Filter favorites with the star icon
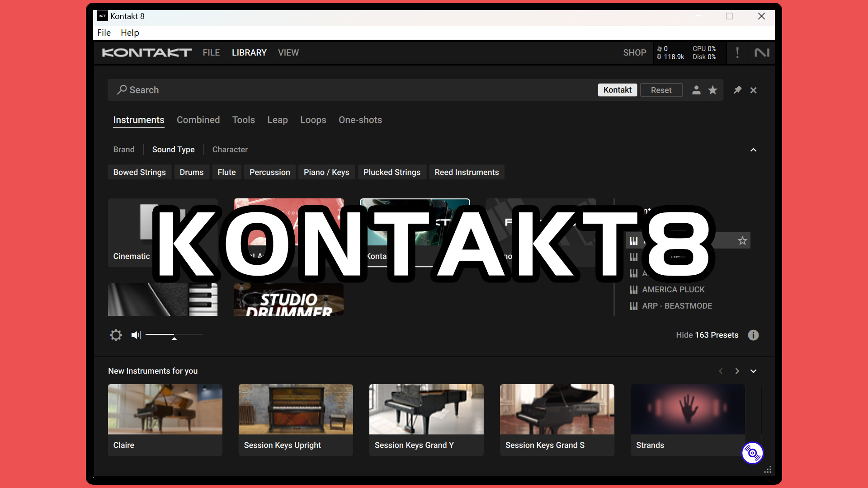Viewport: 868px width, 488px height. (712, 90)
